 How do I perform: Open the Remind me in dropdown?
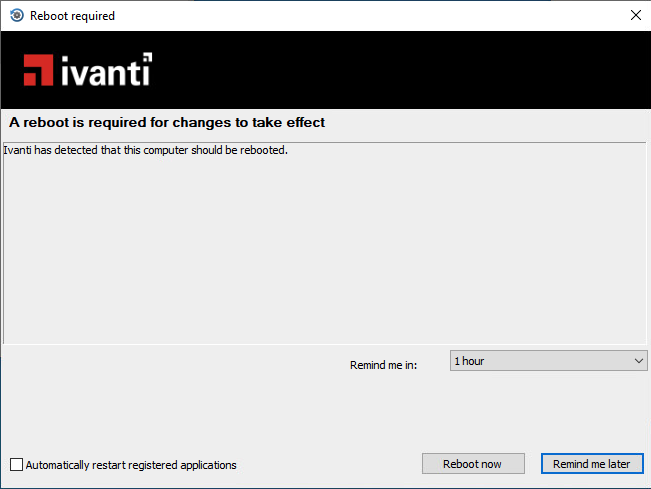pos(548,361)
